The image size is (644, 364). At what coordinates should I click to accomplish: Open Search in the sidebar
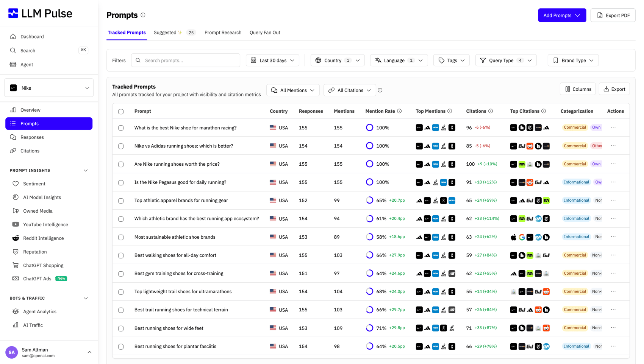coord(49,50)
